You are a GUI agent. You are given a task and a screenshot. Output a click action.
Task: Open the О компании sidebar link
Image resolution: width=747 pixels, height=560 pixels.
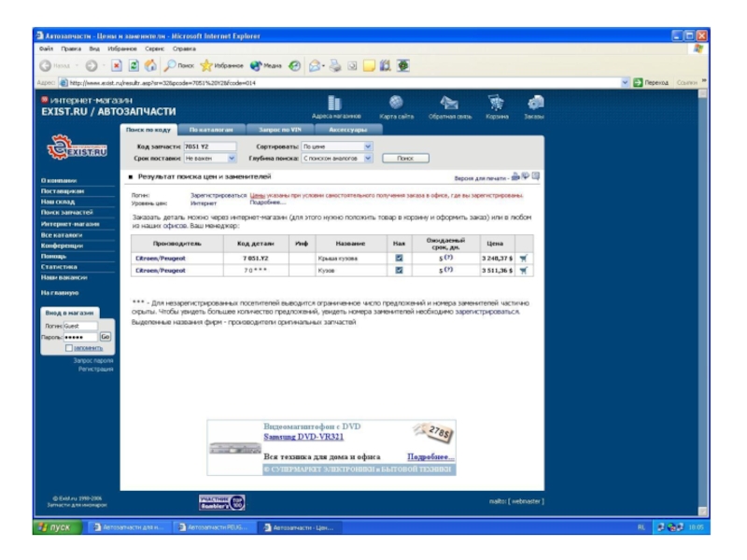point(59,180)
